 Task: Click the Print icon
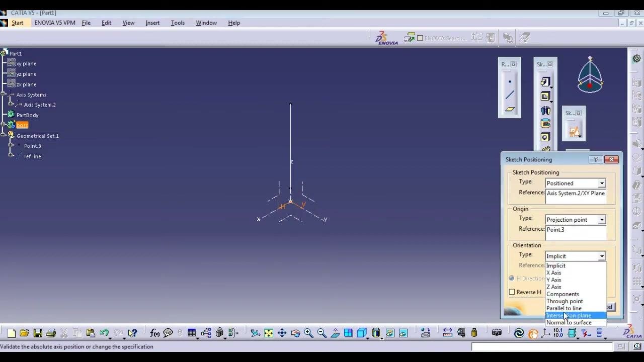[51, 333]
